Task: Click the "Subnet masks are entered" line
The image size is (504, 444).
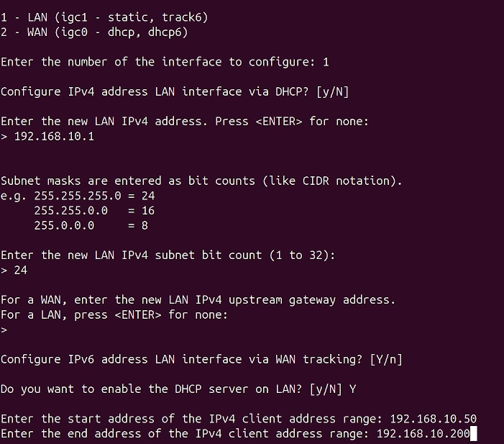Action: point(201,181)
